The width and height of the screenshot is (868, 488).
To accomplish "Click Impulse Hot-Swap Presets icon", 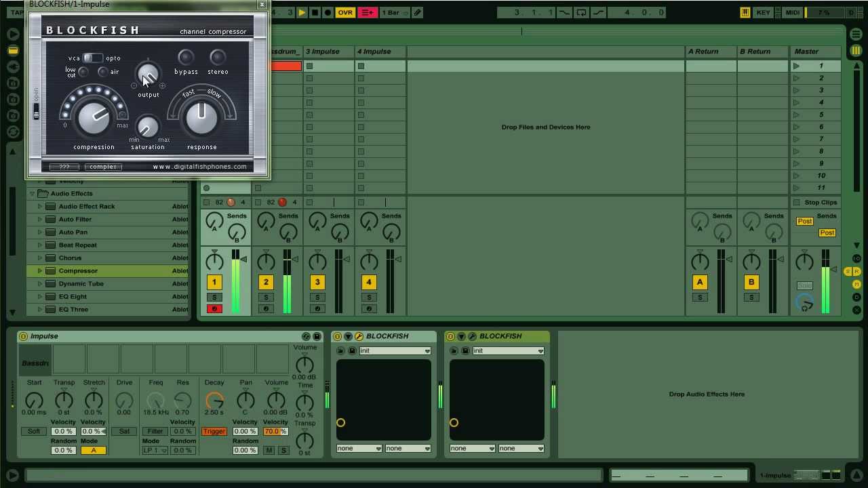I will tap(306, 336).
